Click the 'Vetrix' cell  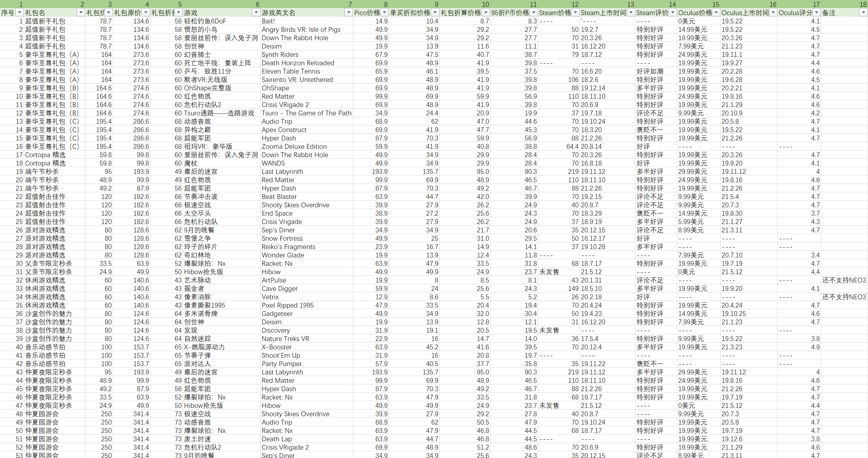307,297
